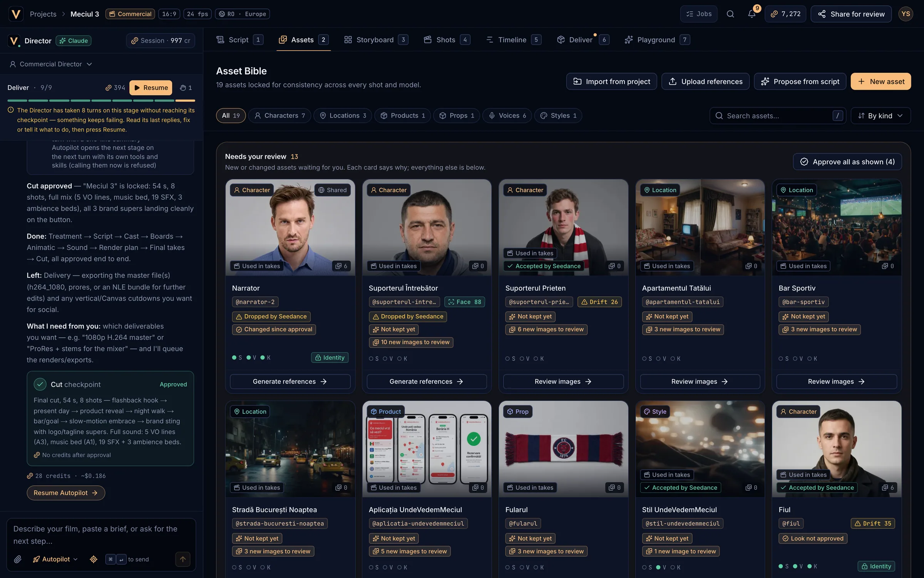The height and width of the screenshot is (578, 924).
Task: Open the Jobs panel
Action: pyautogui.click(x=698, y=14)
